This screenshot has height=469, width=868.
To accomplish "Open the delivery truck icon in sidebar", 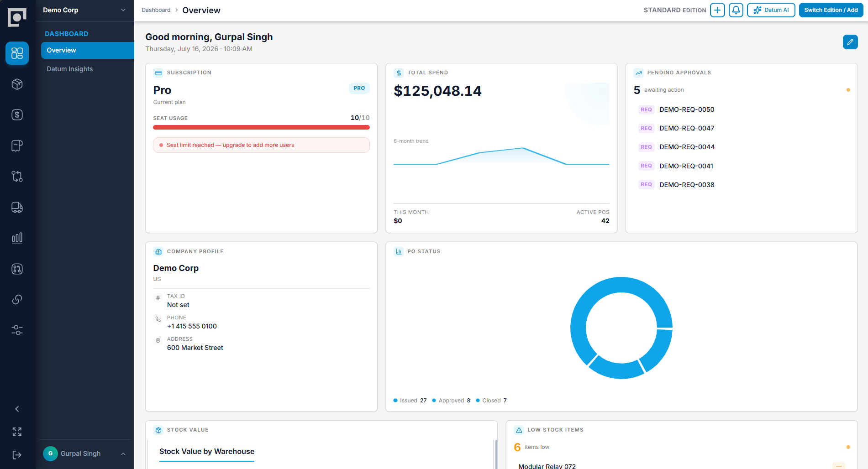I will [x=17, y=207].
